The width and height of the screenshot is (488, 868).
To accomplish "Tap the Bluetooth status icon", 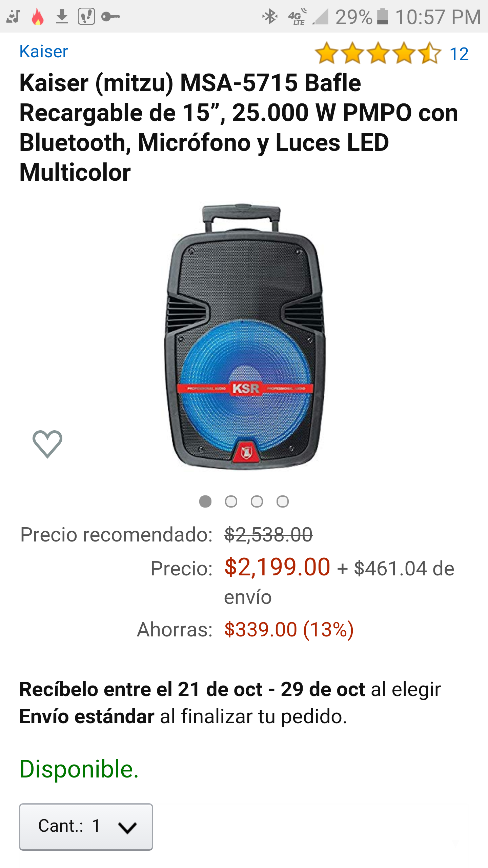I will (270, 17).
